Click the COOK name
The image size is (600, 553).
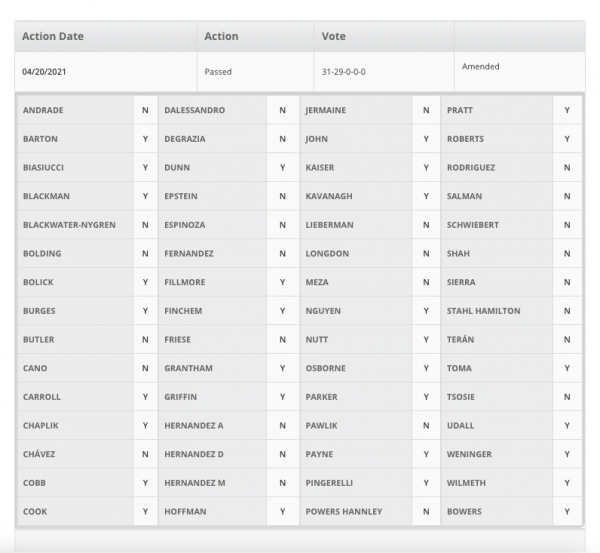[x=35, y=512]
